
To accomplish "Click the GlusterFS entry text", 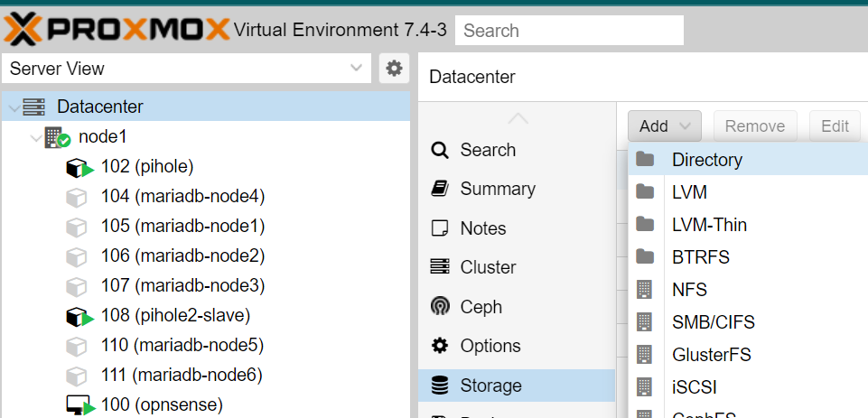I will click(x=712, y=354).
